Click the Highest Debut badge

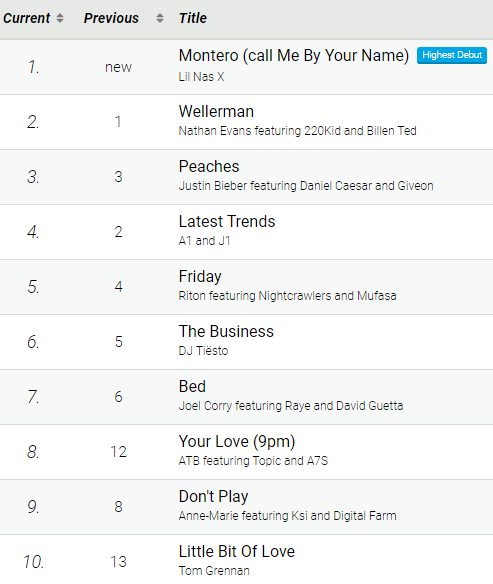point(452,55)
